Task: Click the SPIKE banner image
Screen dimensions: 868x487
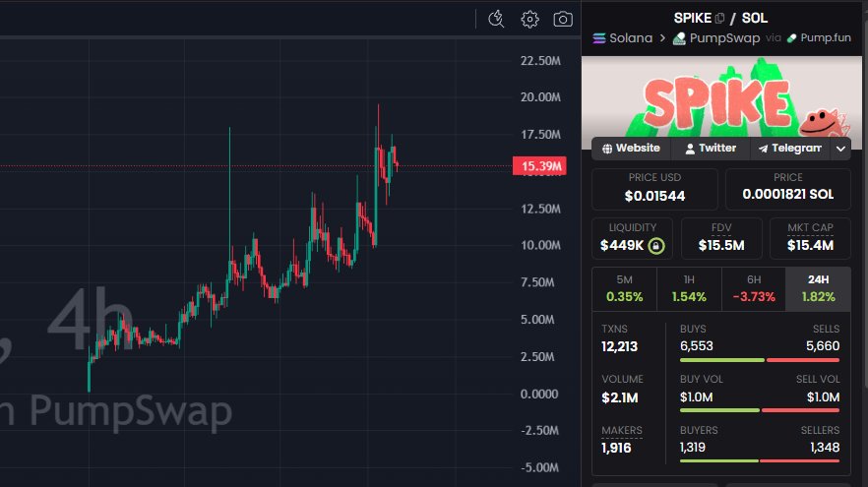Action: [x=721, y=96]
